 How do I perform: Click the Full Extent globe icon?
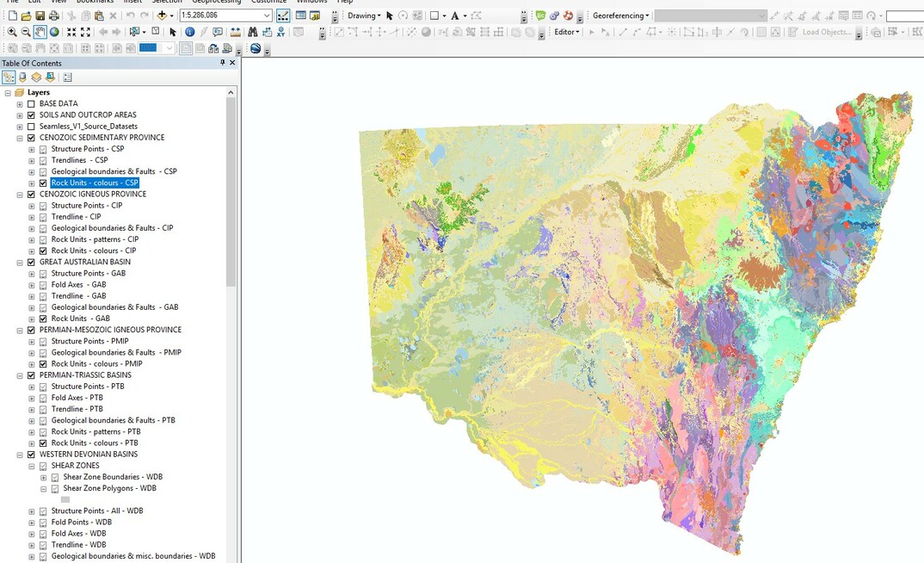(x=52, y=32)
